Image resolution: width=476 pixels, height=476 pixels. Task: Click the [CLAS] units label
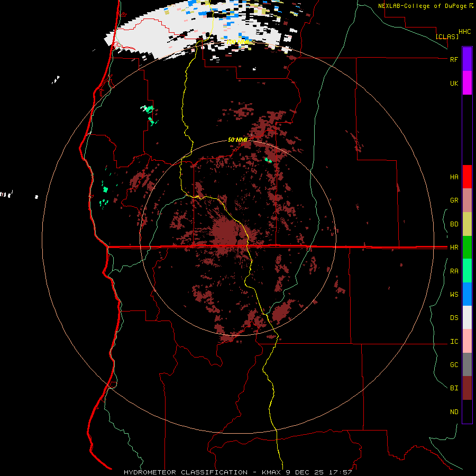(x=447, y=36)
